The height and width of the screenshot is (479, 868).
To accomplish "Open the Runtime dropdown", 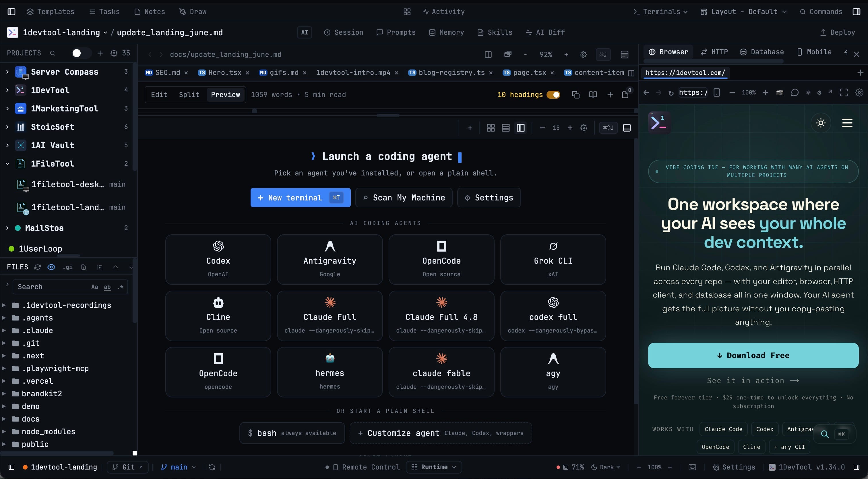I will (434, 467).
